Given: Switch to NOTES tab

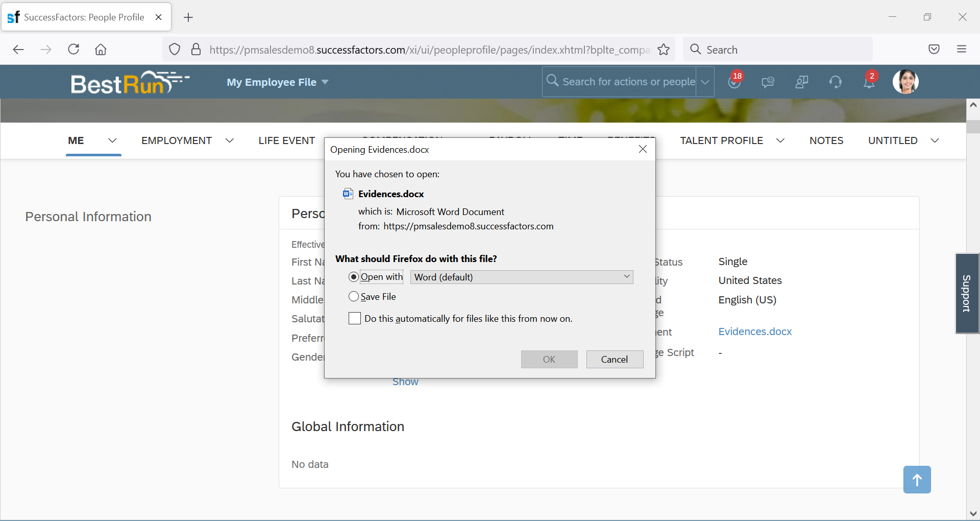Looking at the screenshot, I should (x=826, y=140).
